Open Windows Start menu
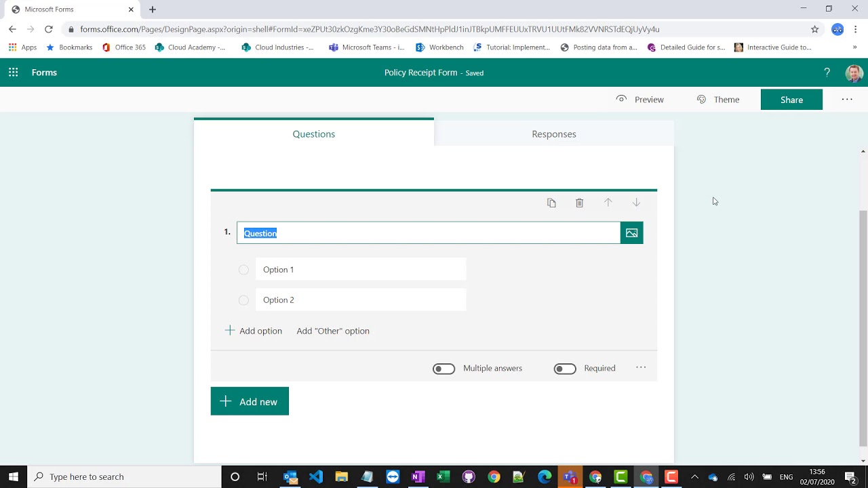This screenshot has height=488, width=868. (x=14, y=476)
